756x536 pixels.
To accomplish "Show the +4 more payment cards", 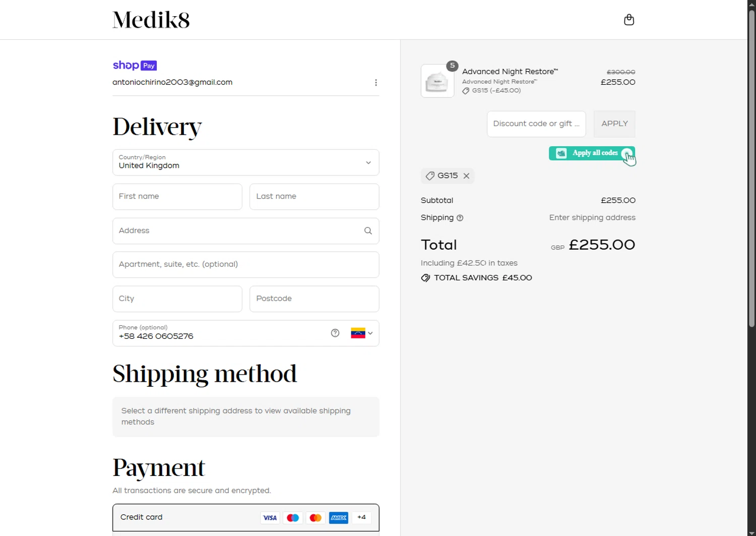I will click(361, 517).
